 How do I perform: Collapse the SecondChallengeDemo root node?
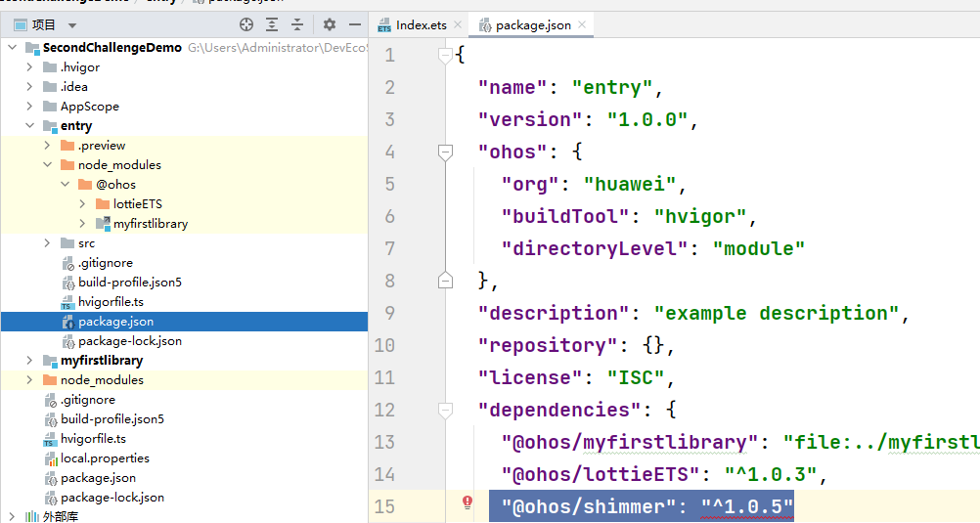click(12, 47)
